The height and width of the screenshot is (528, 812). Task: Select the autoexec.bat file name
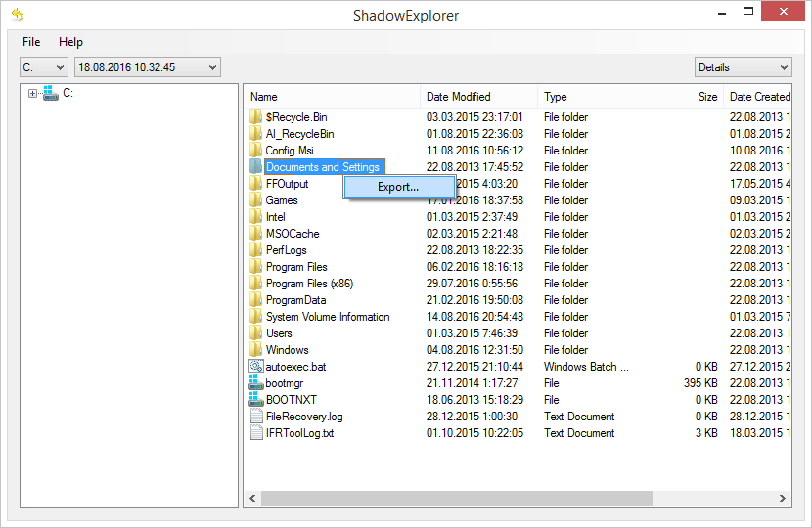(295, 367)
